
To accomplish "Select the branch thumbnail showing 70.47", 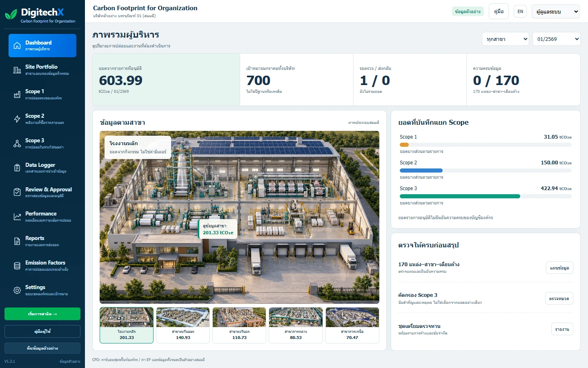I will click(x=352, y=325).
